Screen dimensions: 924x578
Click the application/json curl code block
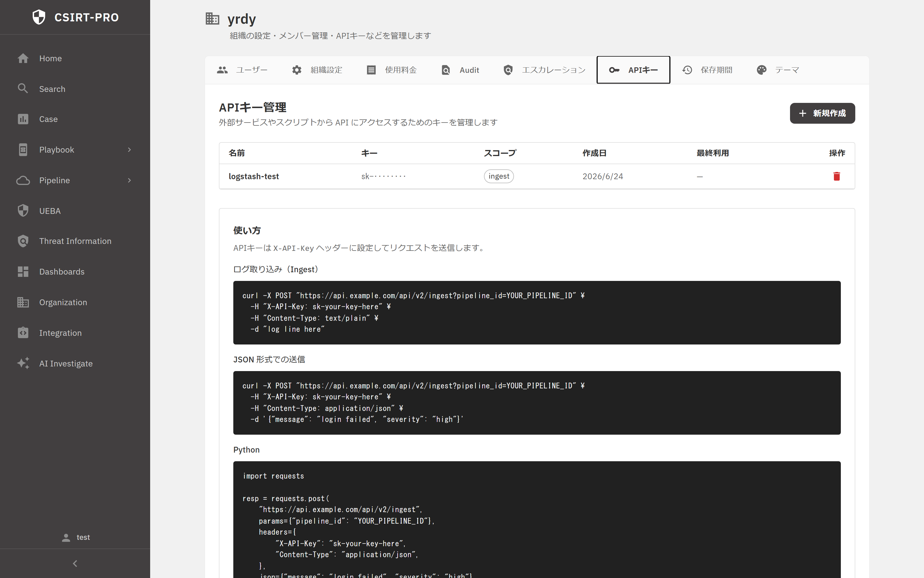(537, 403)
